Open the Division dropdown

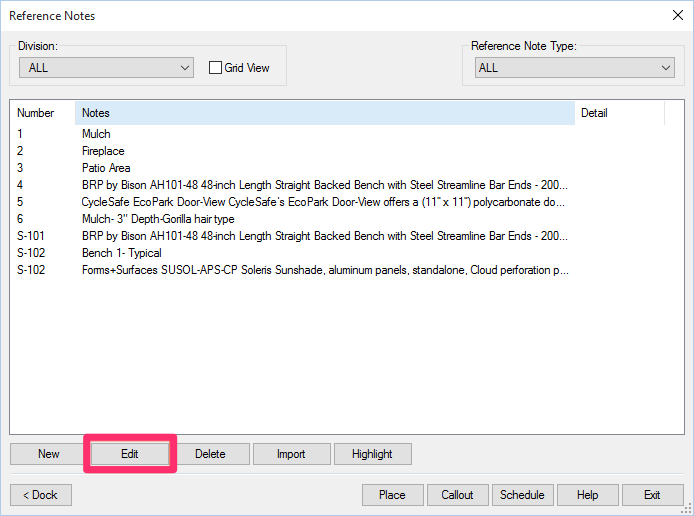pyautogui.click(x=106, y=68)
